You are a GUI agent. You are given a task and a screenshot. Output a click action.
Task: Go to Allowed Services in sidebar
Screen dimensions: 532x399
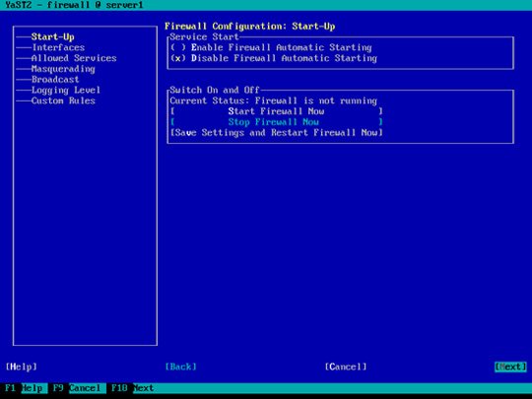(x=74, y=58)
